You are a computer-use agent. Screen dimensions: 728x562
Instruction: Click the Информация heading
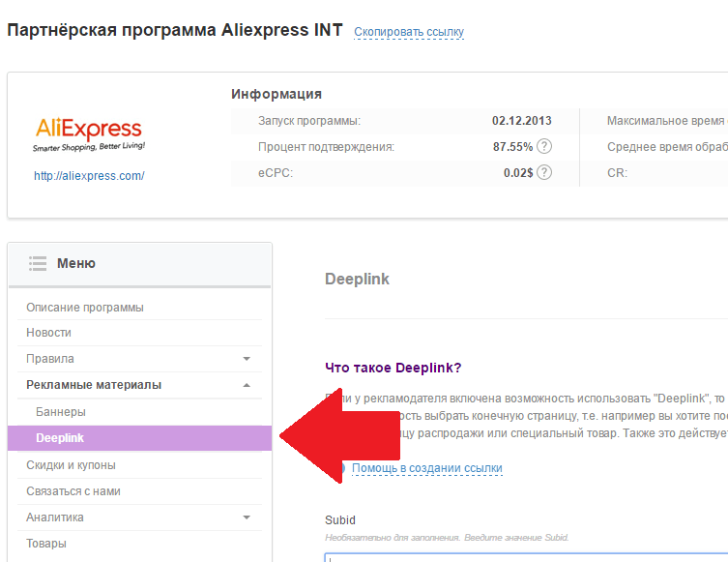(x=277, y=94)
